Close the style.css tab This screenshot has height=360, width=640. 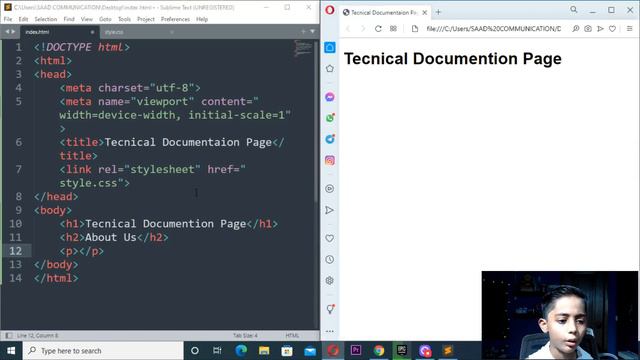(172, 32)
